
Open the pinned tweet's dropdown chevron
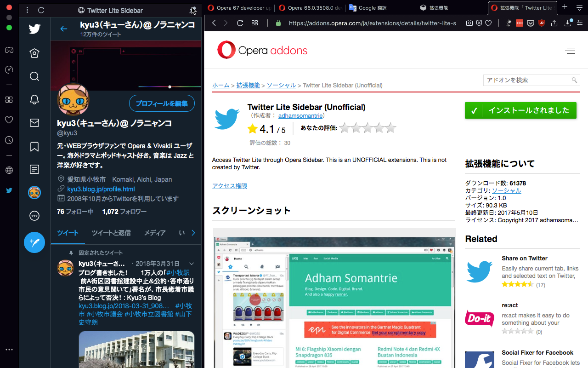[x=192, y=264]
